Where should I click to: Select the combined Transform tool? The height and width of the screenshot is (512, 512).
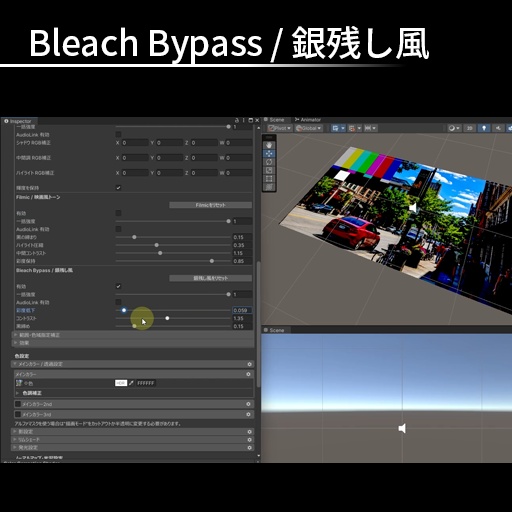(x=269, y=187)
